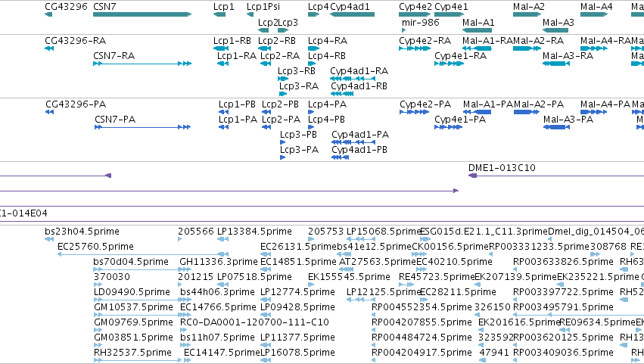This screenshot has height=364, width=644.
Task: Select the CG43296-PA protein
Action: [x=50, y=112]
